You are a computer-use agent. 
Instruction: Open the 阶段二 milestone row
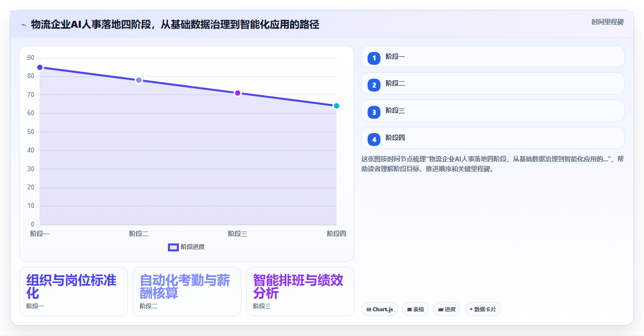(x=493, y=84)
